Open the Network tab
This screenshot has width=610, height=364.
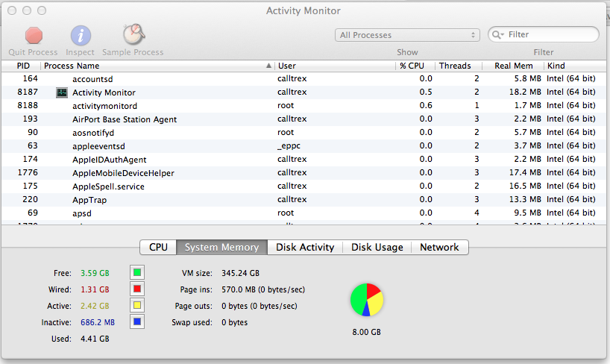click(440, 247)
